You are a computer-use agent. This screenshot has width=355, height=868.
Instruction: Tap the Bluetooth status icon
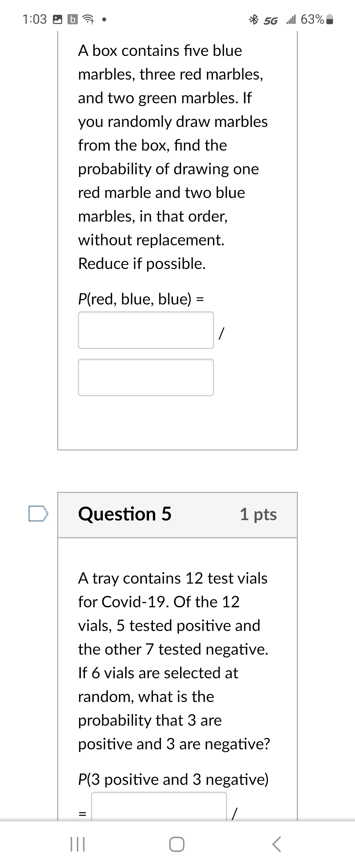[254, 20]
